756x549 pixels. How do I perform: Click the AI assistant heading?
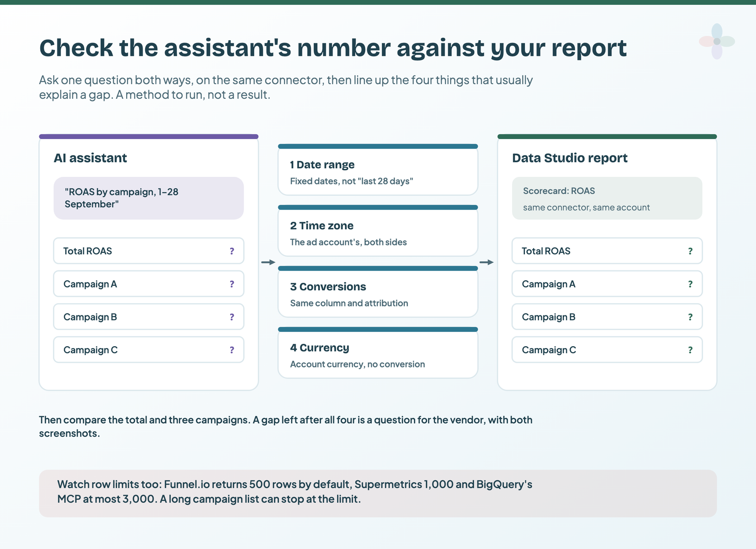point(90,158)
